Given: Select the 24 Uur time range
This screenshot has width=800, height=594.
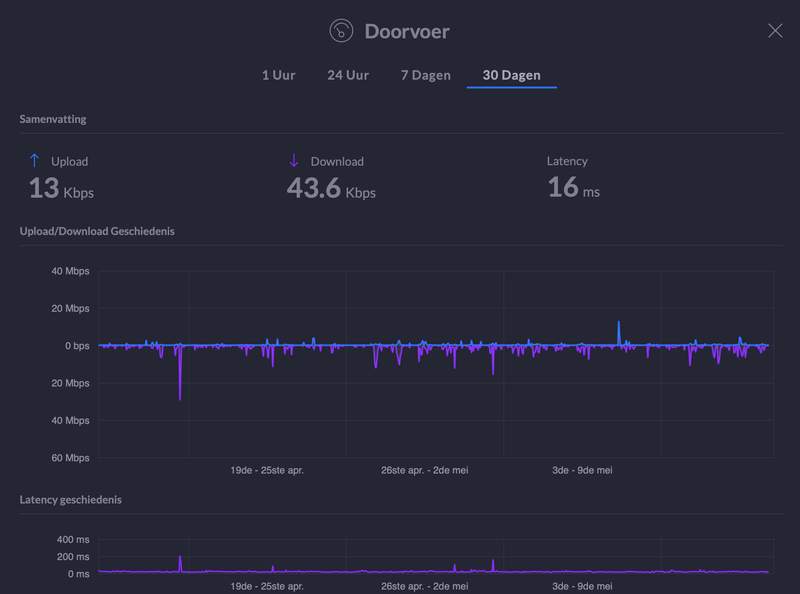Looking at the screenshot, I should tap(348, 75).
